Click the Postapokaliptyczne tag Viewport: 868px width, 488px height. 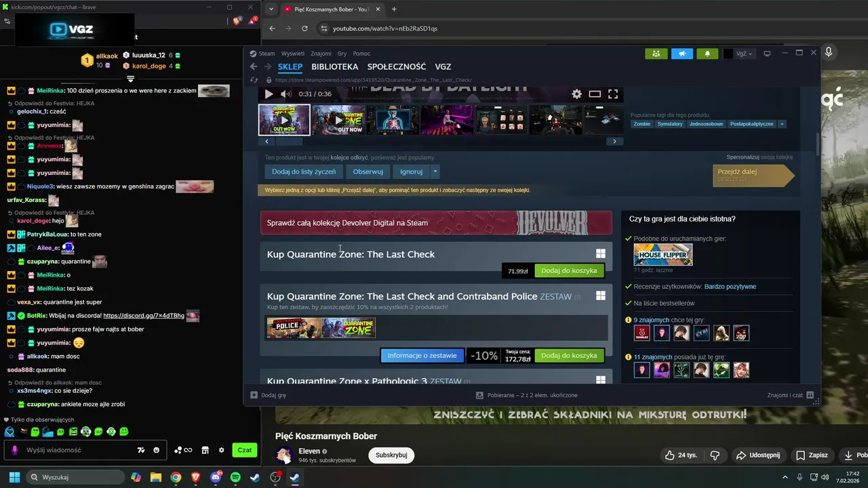click(751, 124)
